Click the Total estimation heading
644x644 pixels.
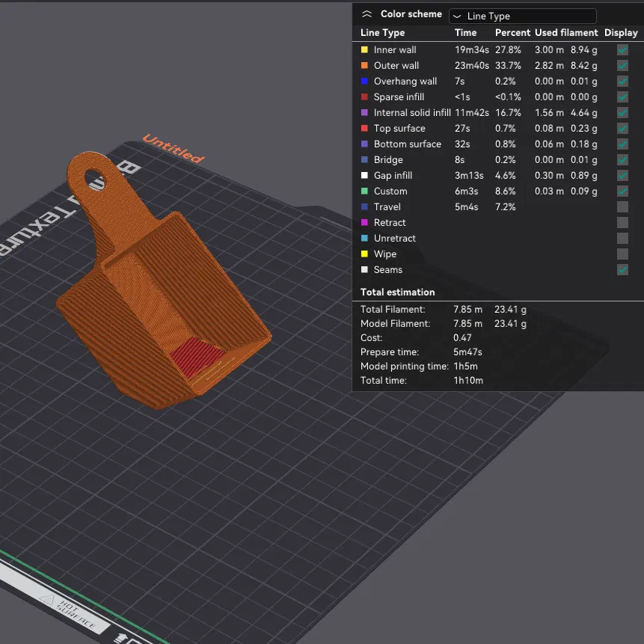[397, 292]
